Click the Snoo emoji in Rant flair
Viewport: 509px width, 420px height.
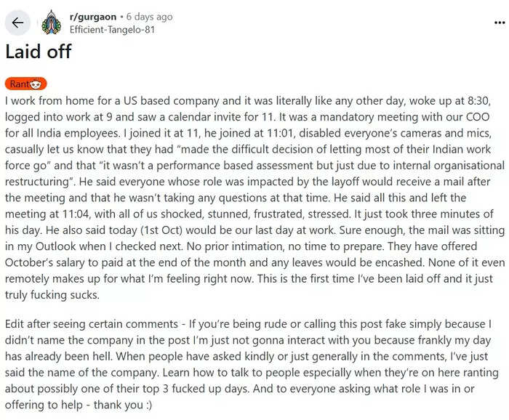(x=39, y=84)
